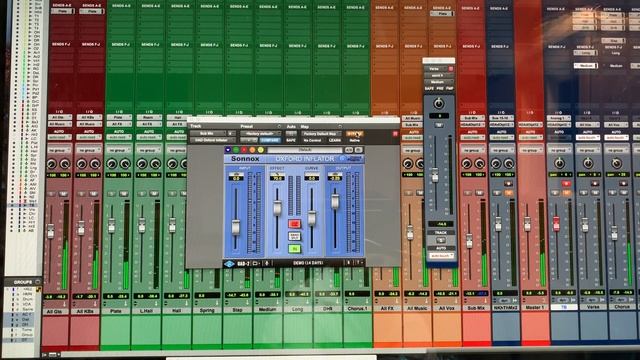Click the yellow round button in the Sonnox toolbar
640x360 pixels.
click(x=260, y=150)
